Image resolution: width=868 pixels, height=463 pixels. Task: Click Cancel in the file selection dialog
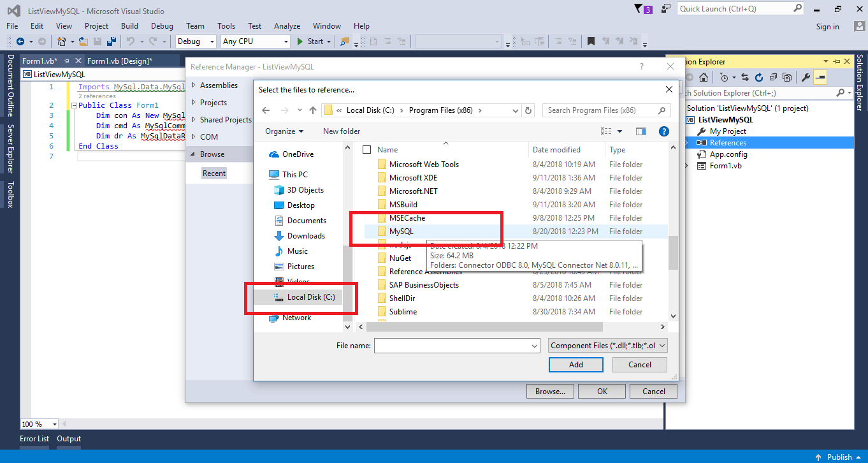coord(640,365)
